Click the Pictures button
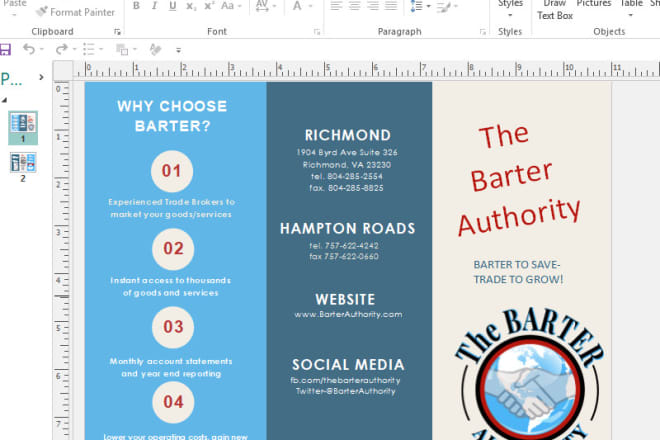This screenshot has width=660, height=440. (x=593, y=4)
